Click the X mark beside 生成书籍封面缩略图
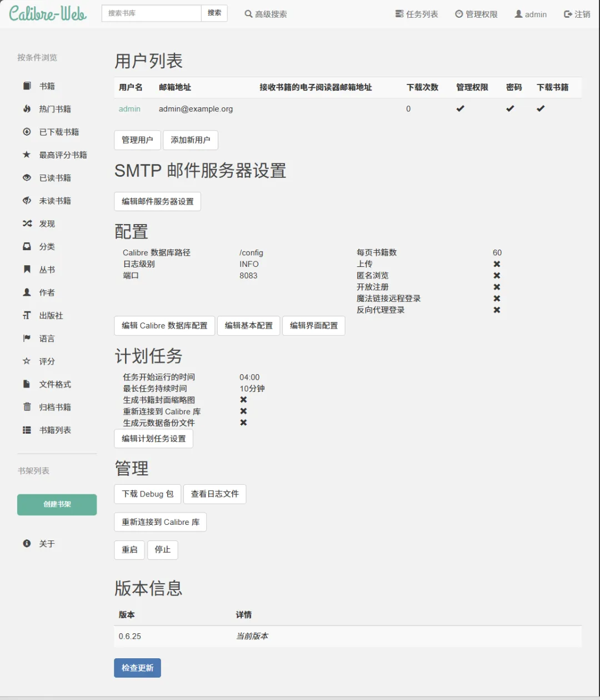 coord(243,400)
